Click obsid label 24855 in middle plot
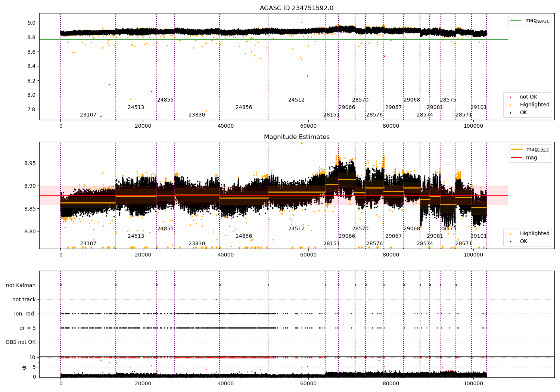Image resolution: width=560 pixels, height=392 pixels. (165, 229)
